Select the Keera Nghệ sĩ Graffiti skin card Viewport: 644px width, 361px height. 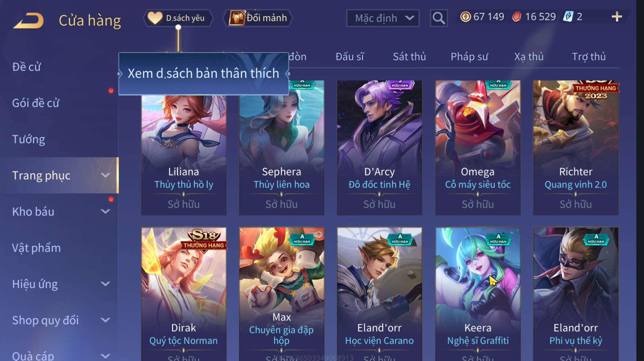click(x=477, y=294)
